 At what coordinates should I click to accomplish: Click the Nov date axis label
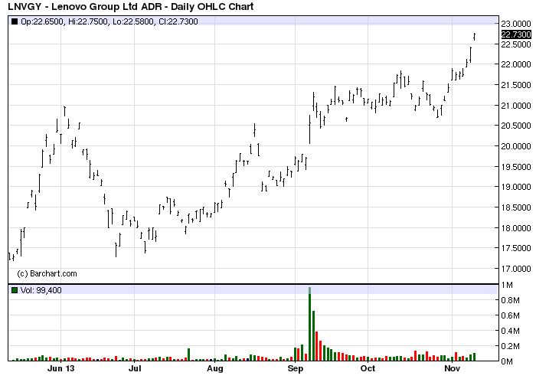tap(452, 368)
